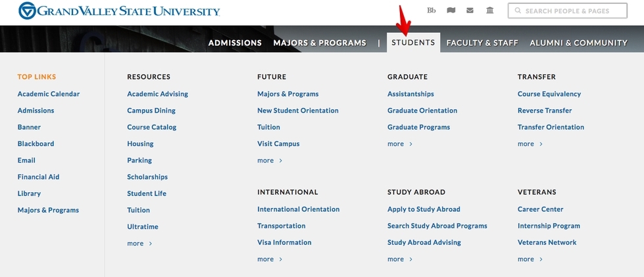This screenshot has width=644, height=277.
Task: Click the Blackboard 'Bb' icon
Action: click(x=432, y=11)
